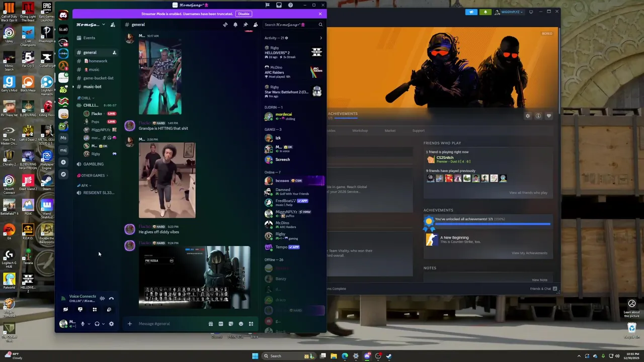Open the gift icon in message bar
This screenshot has width=644, height=362.
tap(210, 324)
